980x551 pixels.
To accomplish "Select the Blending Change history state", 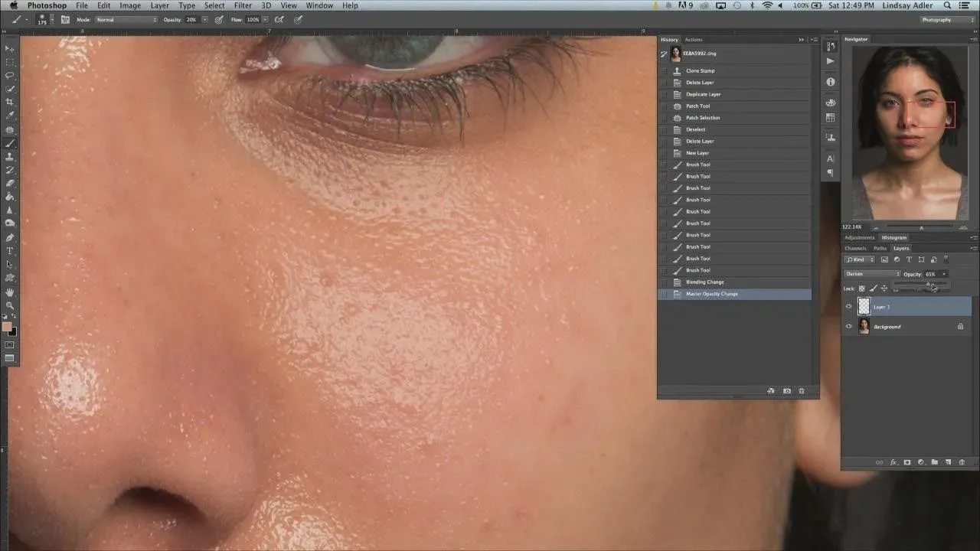I will coord(704,282).
